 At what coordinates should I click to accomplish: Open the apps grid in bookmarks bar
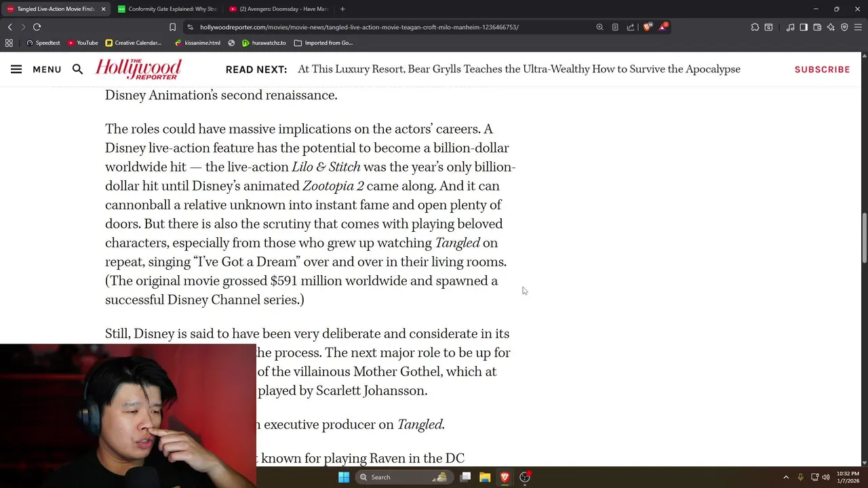click(x=9, y=43)
